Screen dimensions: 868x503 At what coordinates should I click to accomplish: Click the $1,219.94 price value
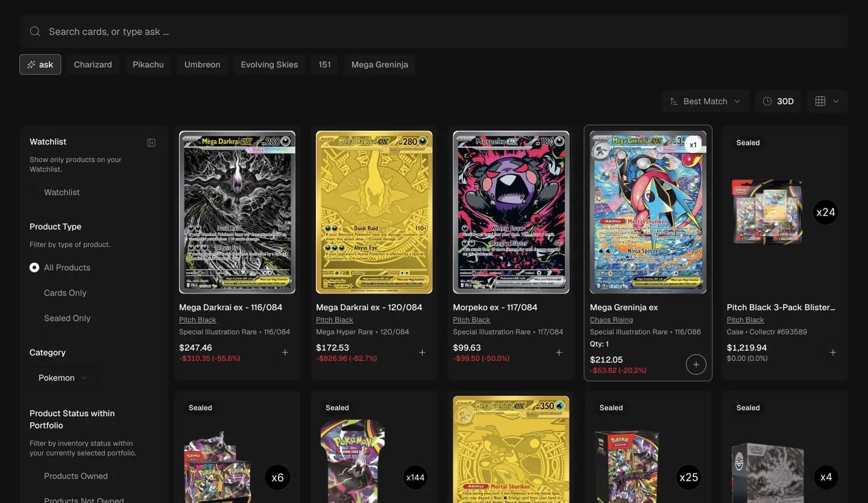point(747,348)
